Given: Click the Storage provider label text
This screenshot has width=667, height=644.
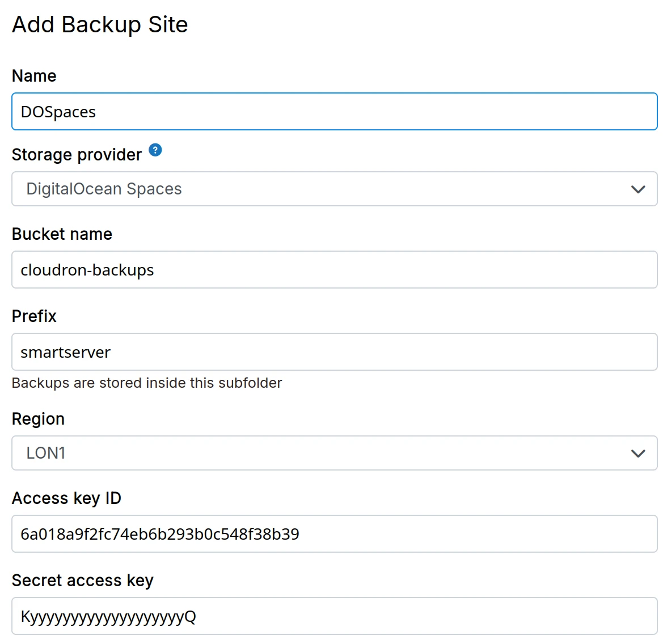Looking at the screenshot, I should [x=77, y=155].
